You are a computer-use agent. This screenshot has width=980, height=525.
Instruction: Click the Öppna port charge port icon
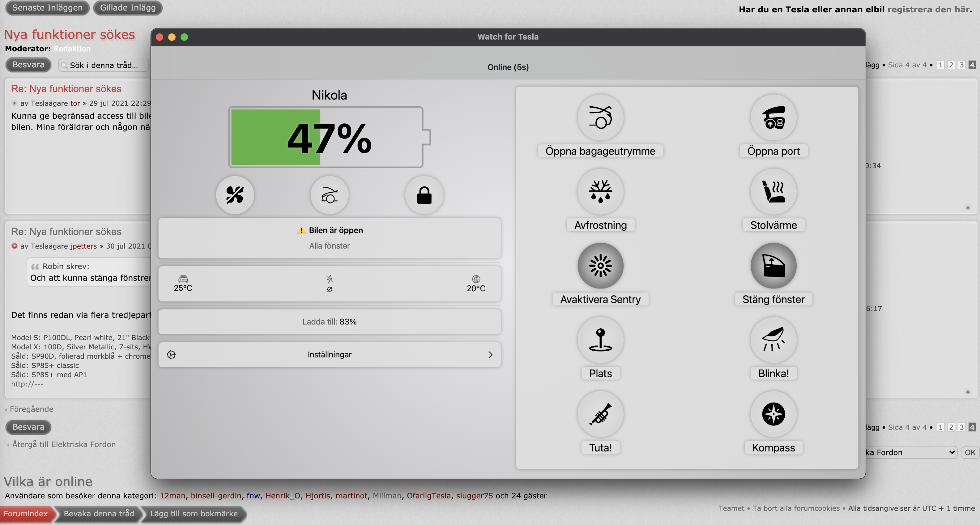773,117
